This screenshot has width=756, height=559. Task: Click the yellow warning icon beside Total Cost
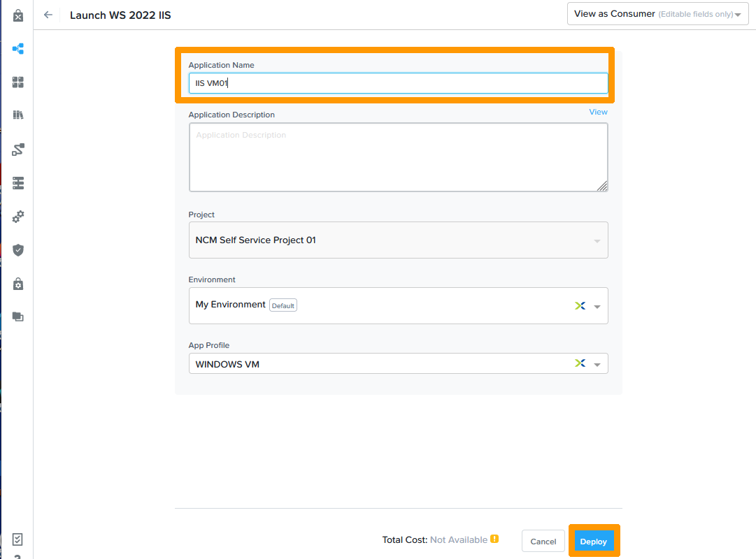click(494, 539)
